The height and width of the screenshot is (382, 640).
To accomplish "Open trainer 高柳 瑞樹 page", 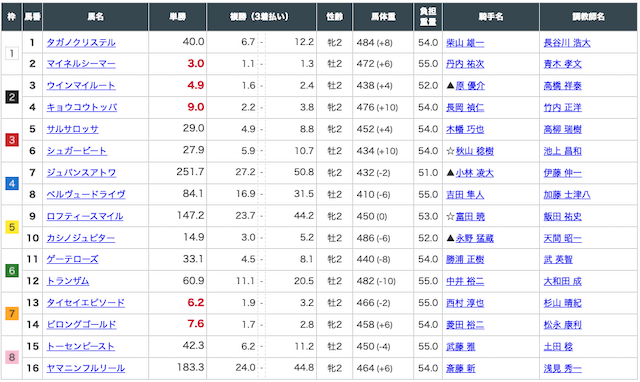I will [562, 129].
